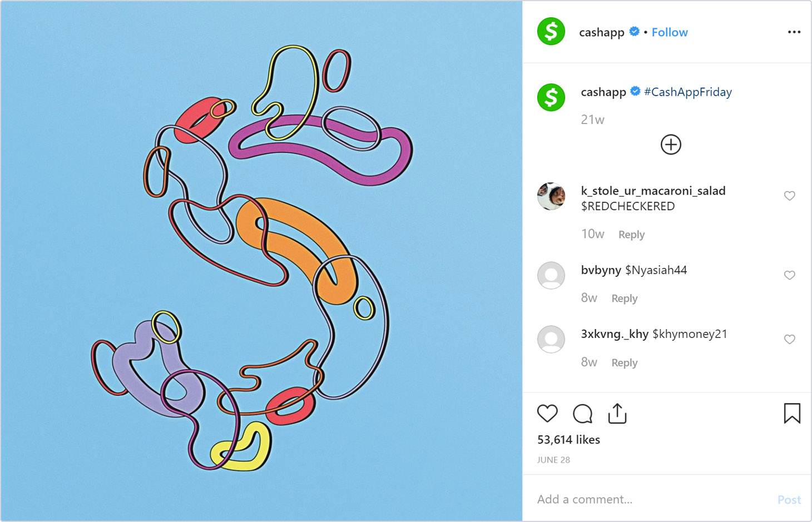Load more comments with plus circle
The height and width of the screenshot is (522, 812).
(671, 145)
